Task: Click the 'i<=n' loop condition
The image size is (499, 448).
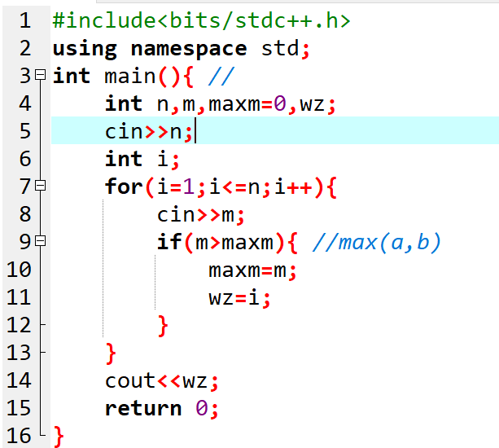Action: (x=235, y=187)
